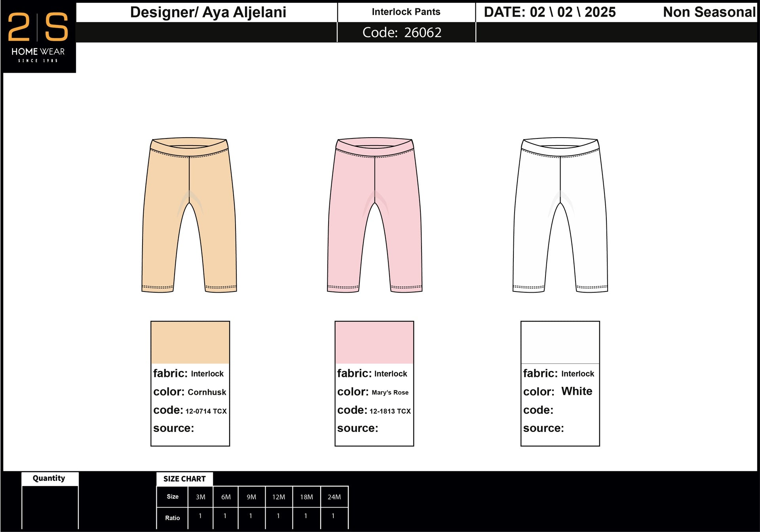The width and height of the screenshot is (760, 532).
Task: Click the 2S Home Wear logo
Action: tap(38, 37)
